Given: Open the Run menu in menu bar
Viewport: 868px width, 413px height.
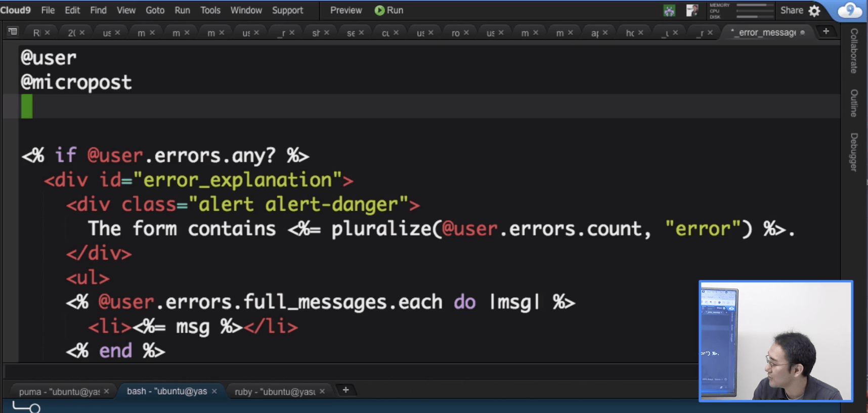Looking at the screenshot, I should click(182, 10).
